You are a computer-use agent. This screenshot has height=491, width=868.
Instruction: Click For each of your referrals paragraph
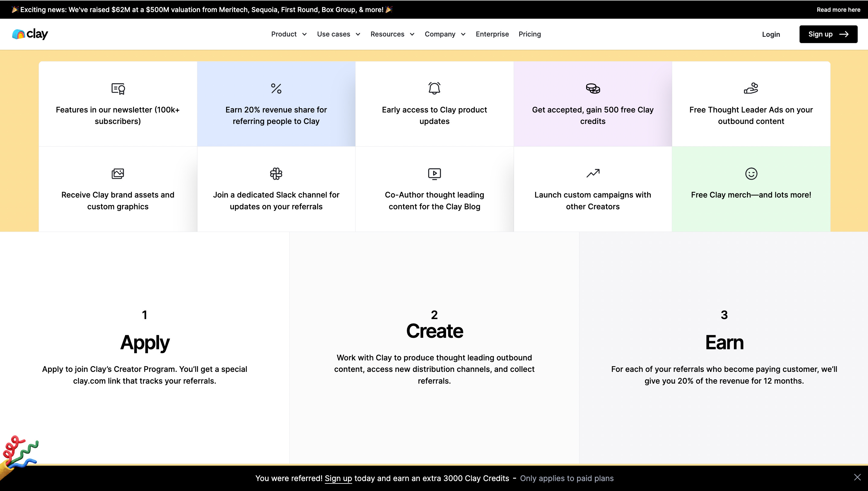pos(724,375)
